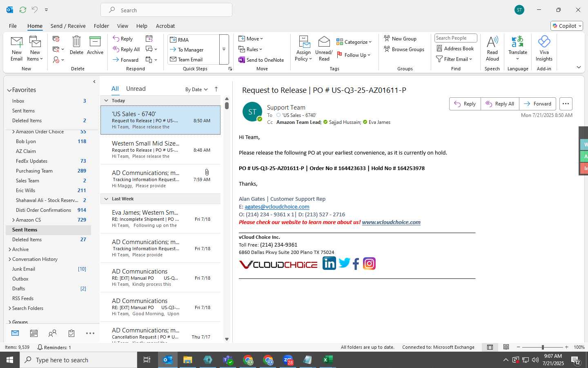Screen dimensions: 588x368
Task: Click Reply All in reading pane
Action: 500,104
